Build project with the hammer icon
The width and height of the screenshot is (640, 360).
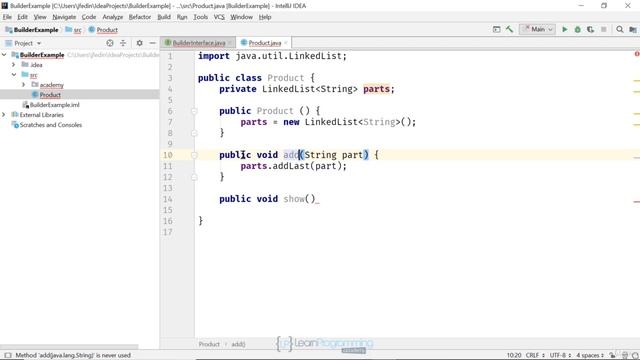coord(509,29)
